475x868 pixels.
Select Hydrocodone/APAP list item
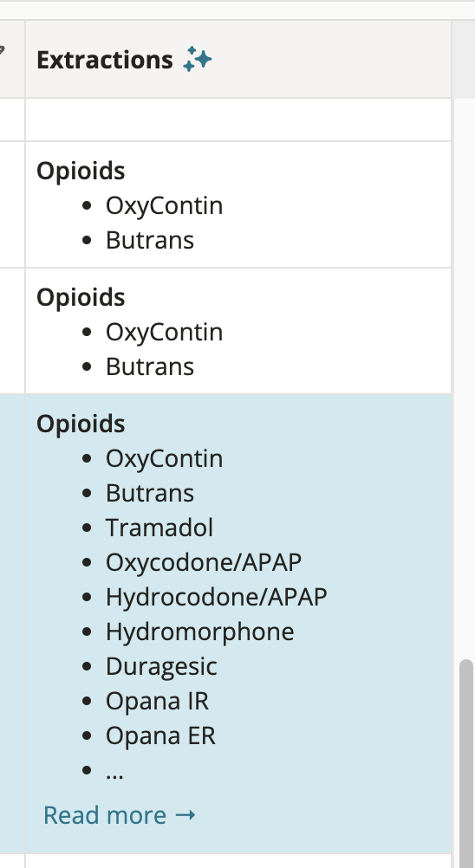(217, 597)
